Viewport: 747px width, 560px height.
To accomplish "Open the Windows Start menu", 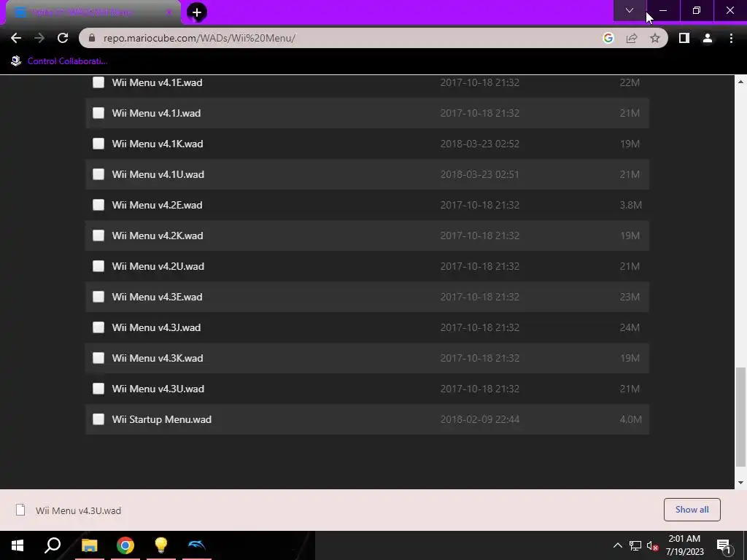I will 18,545.
